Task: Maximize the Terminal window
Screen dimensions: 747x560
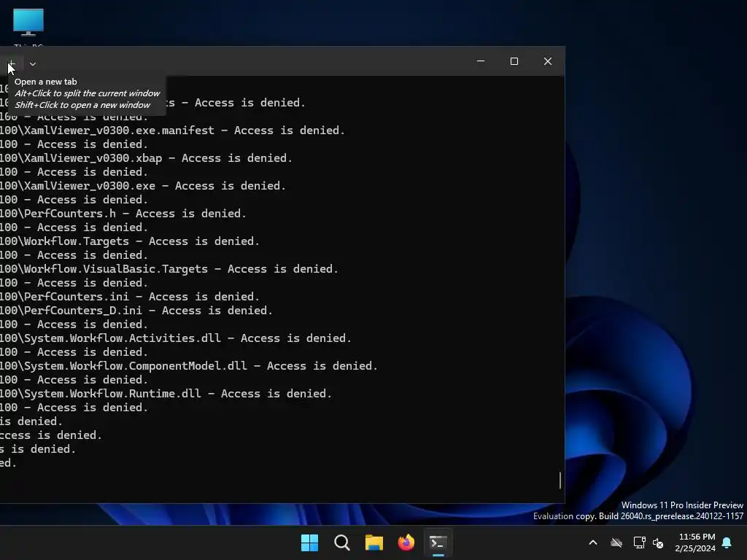Action: 514,61
